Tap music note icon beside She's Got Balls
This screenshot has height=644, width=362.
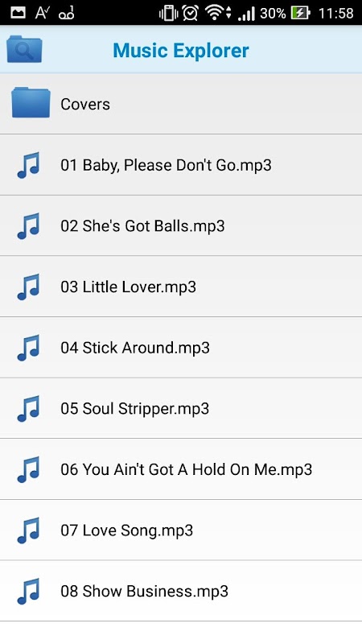click(x=28, y=226)
